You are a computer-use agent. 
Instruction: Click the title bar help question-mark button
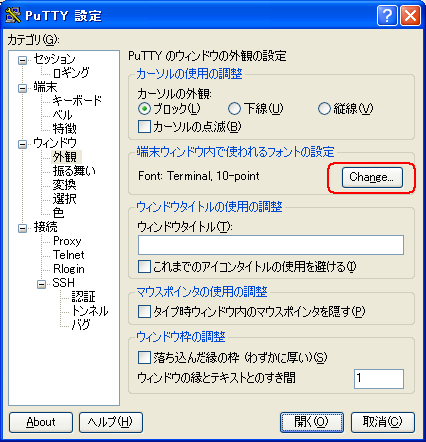387,15
